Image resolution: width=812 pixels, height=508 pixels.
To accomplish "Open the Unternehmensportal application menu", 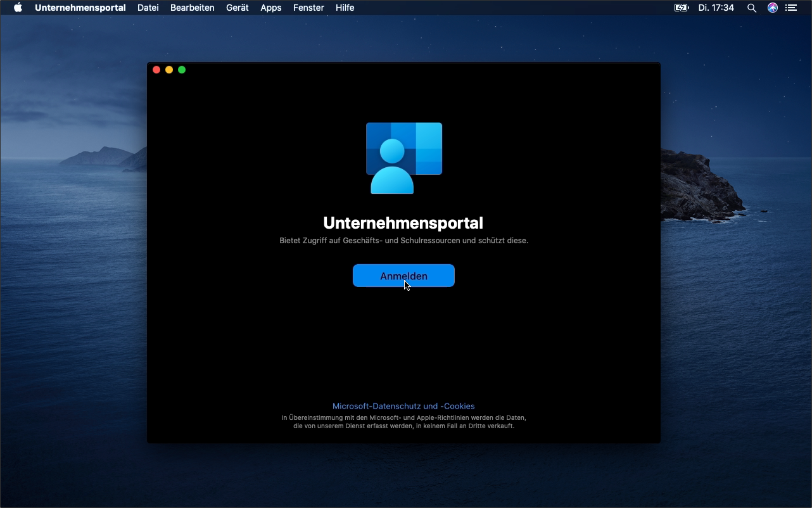I will (80, 8).
